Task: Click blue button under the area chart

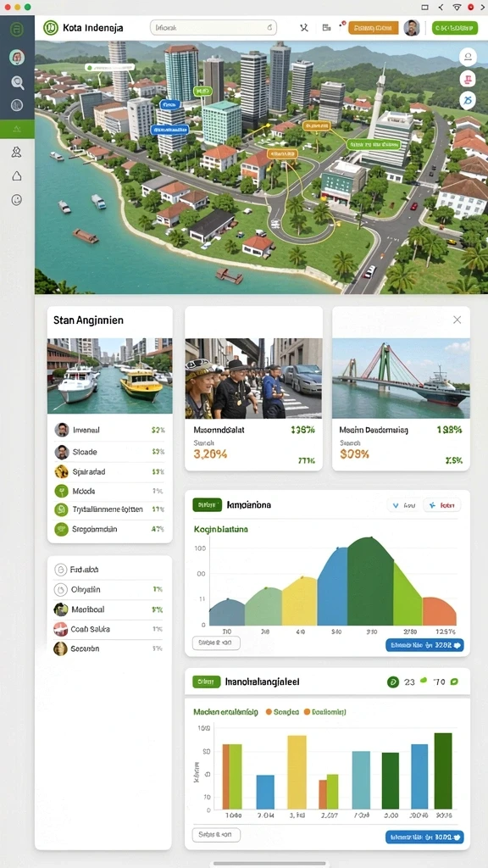Action: tap(424, 645)
